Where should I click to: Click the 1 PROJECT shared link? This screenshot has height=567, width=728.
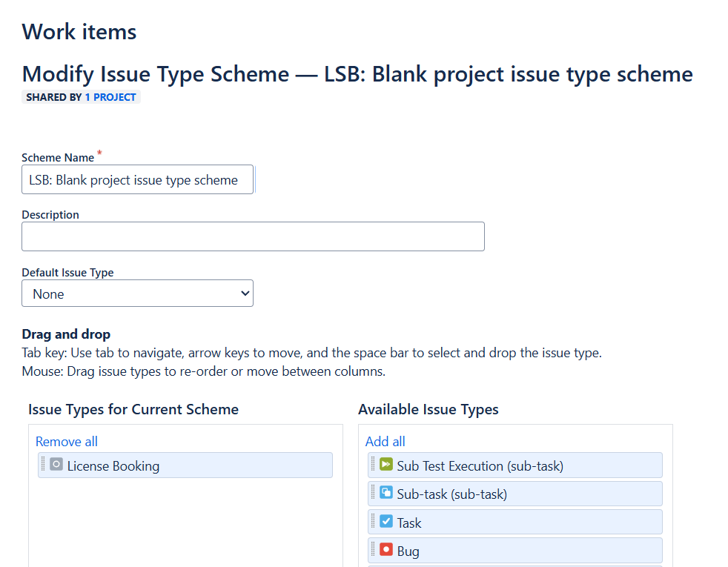(110, 97)
